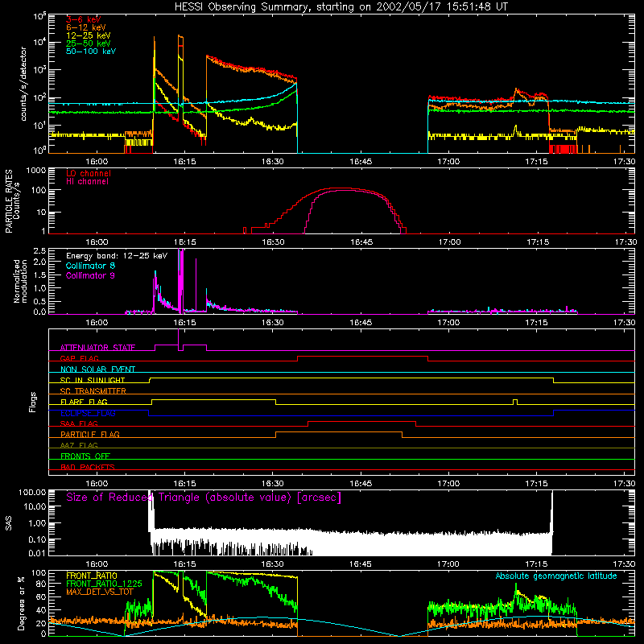The width and height of the screenshot is (644, 644).
Task: Click the Flags panel axis title
Action: point(33,402)
